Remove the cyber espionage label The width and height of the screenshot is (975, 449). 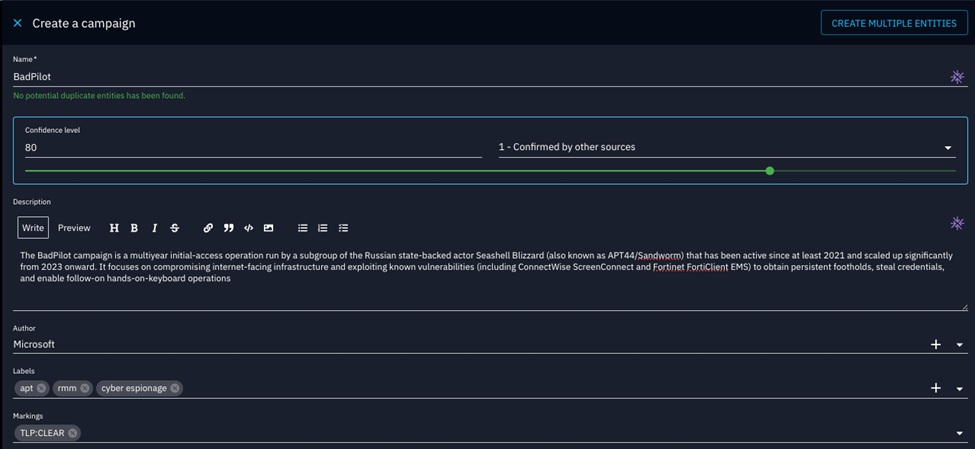175,388
